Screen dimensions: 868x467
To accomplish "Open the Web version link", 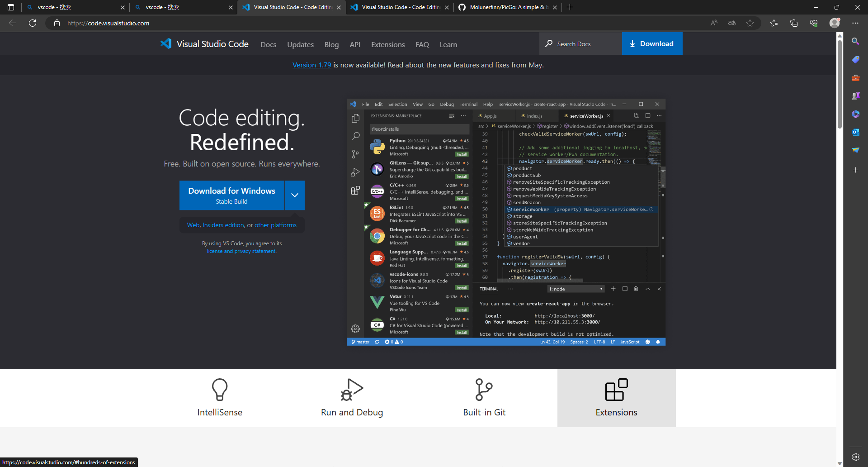I will click(x=193, y=225).
